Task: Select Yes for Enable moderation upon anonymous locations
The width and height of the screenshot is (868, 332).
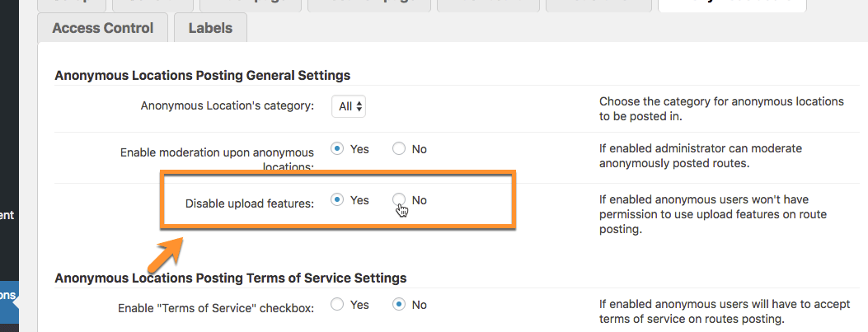Action: point(337,149)
